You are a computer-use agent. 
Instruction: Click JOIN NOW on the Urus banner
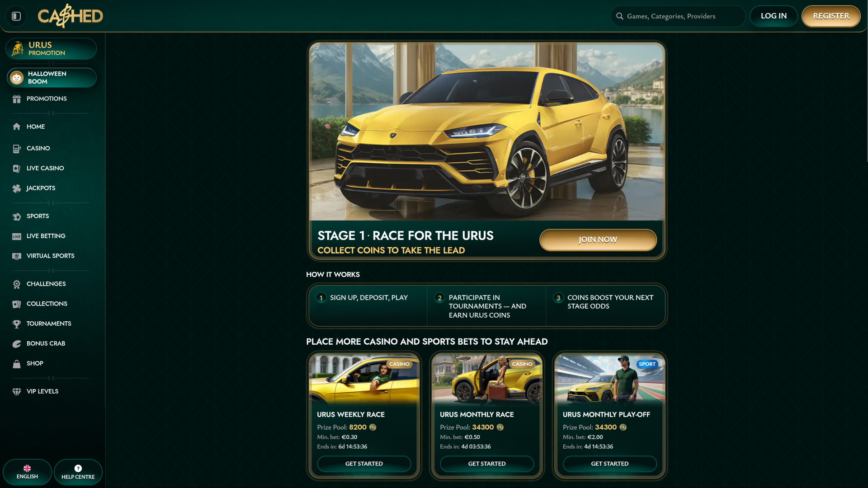pos(598,239)
